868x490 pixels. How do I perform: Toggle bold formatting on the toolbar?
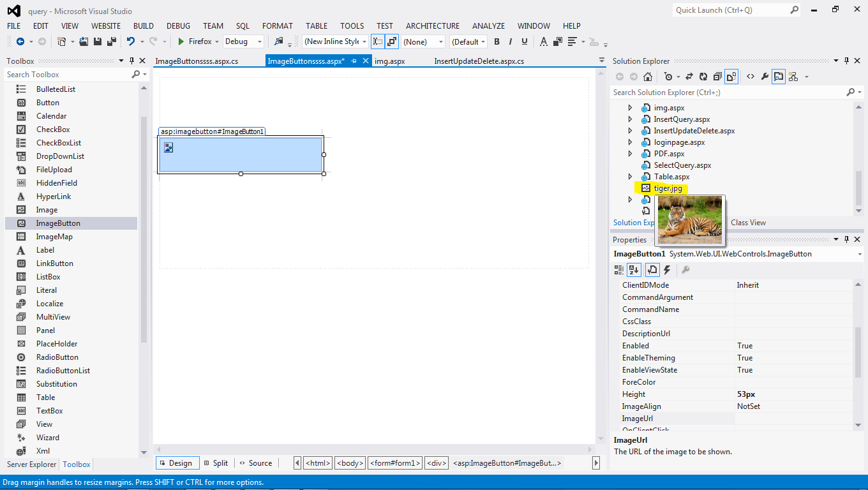pos(497,41)
